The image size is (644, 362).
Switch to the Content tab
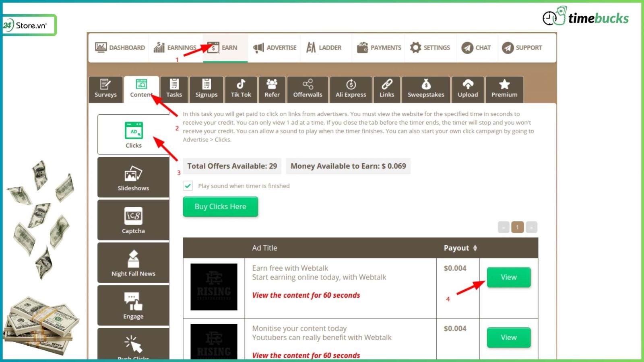point(141,89)
